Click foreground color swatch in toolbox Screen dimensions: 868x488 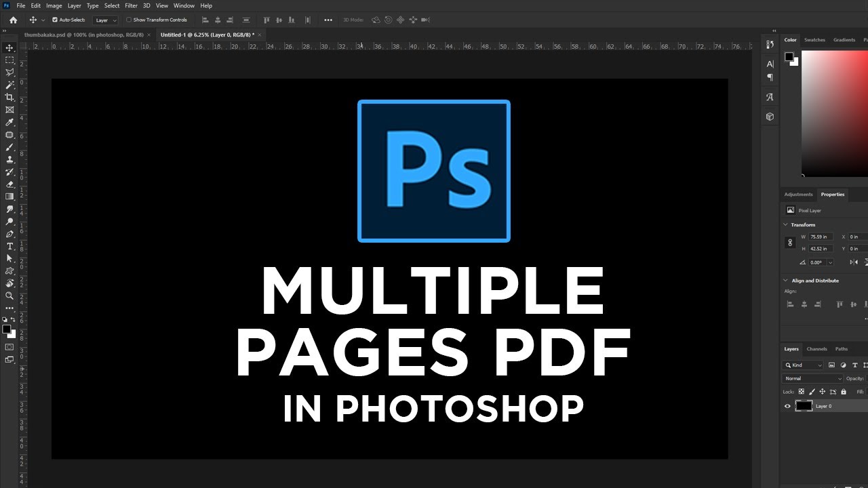[x=7, y=329]
